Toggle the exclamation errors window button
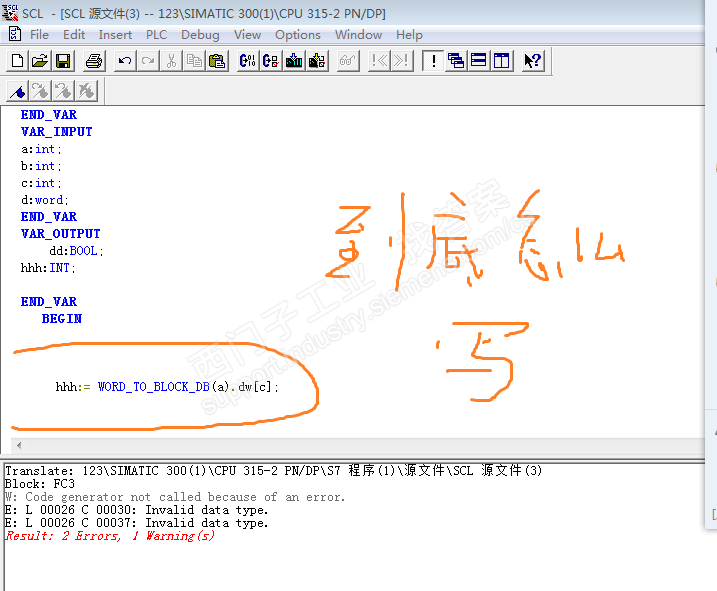This screenshot has height=591, width=717. tap(433, 60)
